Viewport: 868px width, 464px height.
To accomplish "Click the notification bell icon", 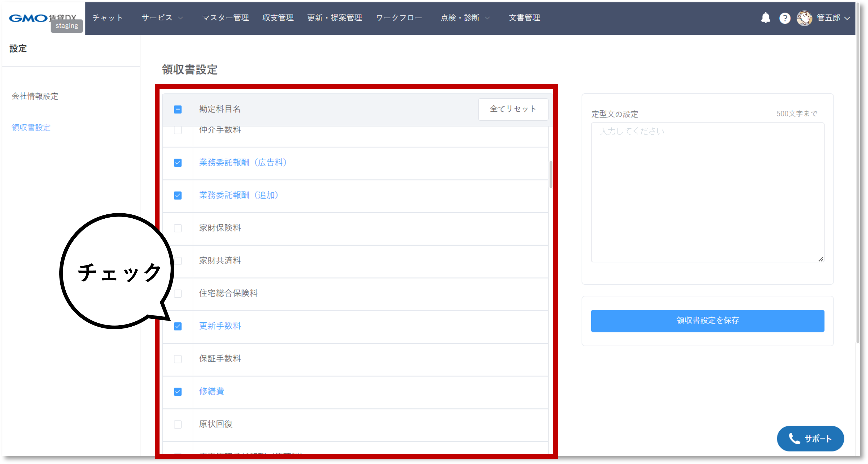I will (x=766, y=17).
